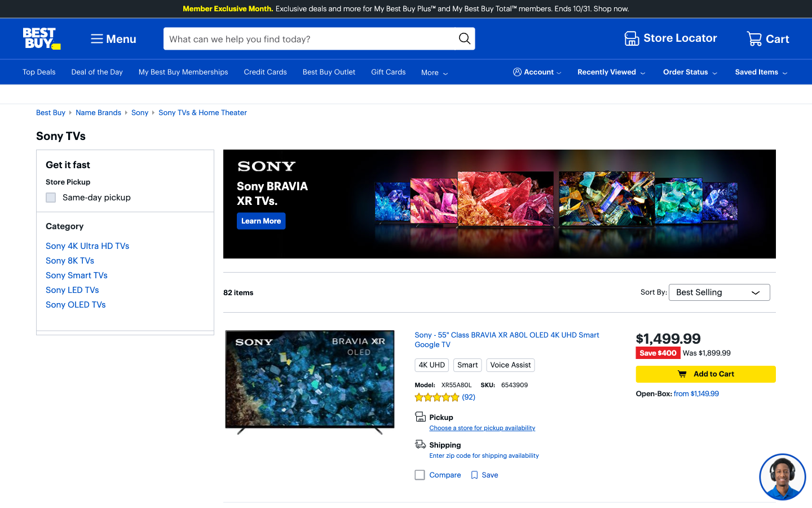Click Learn More on Sony BRAVIA banner
This screenshot has height=508, width=812.
coord(261,221)
